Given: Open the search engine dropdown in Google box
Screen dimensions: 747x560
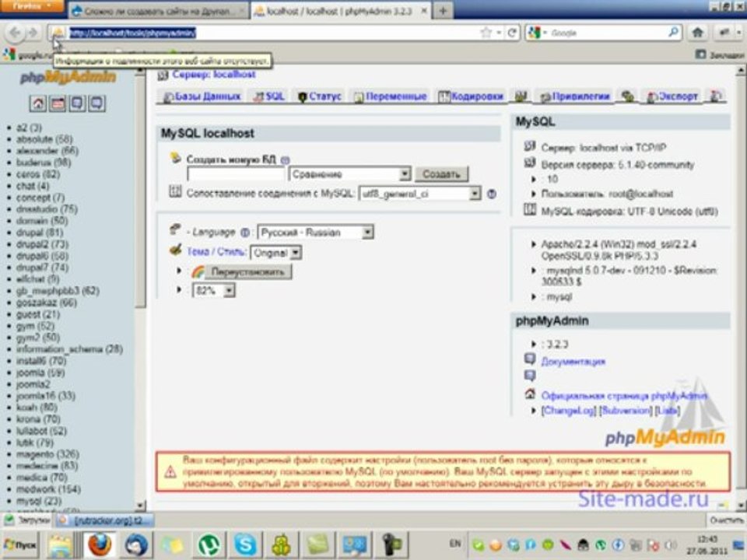Looking at the screenshot, I should coord(540,33).
